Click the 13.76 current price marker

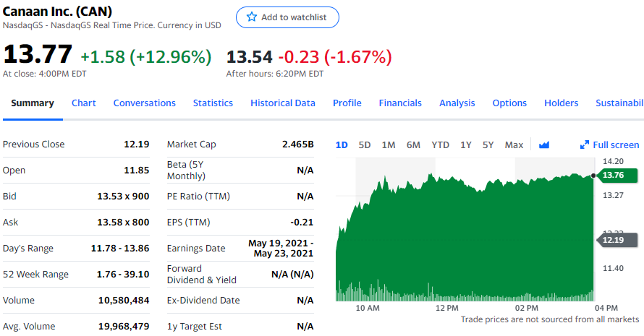coord(617,175)
